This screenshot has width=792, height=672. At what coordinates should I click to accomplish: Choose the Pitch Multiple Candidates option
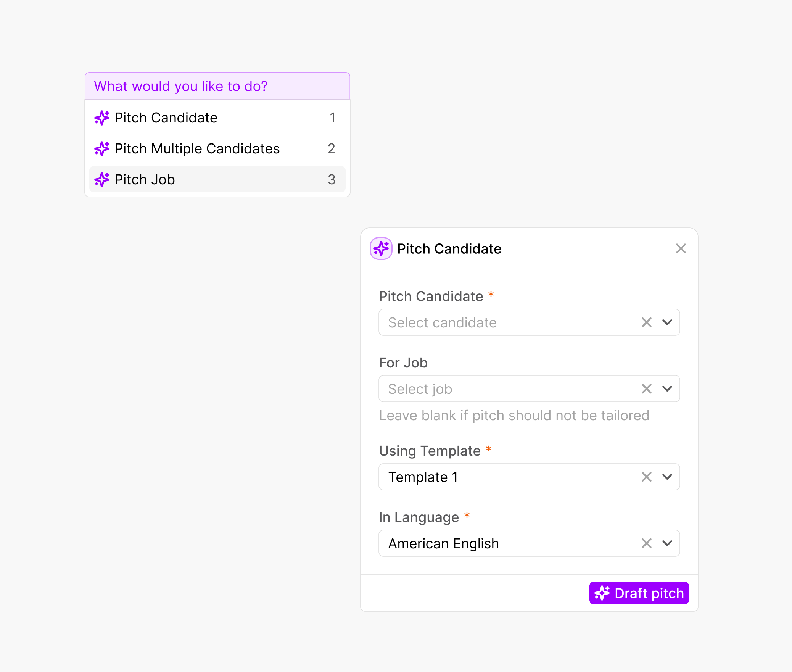coord(197,149)
